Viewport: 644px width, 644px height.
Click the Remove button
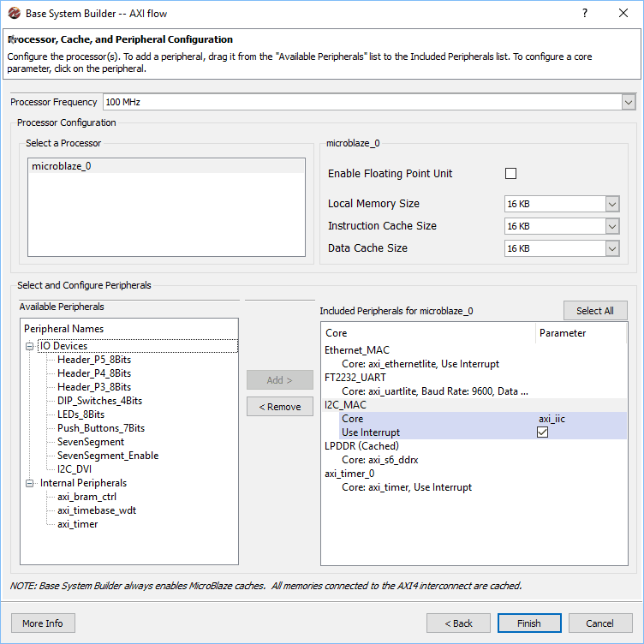(x=279, y=407)
